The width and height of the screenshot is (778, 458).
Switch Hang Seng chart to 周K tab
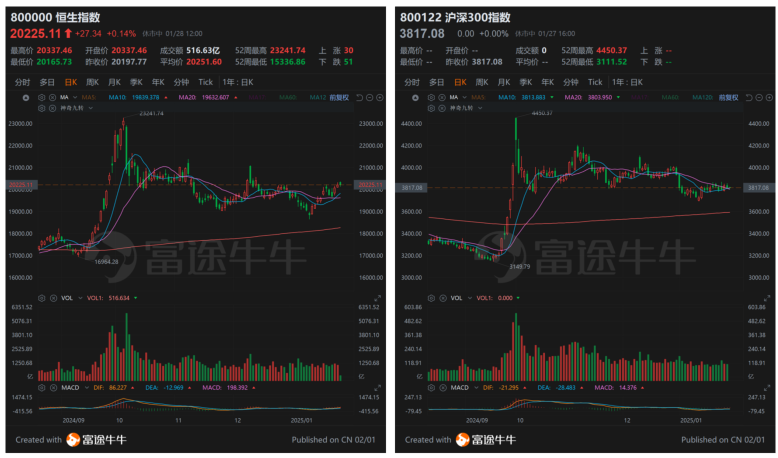[92, 82]
